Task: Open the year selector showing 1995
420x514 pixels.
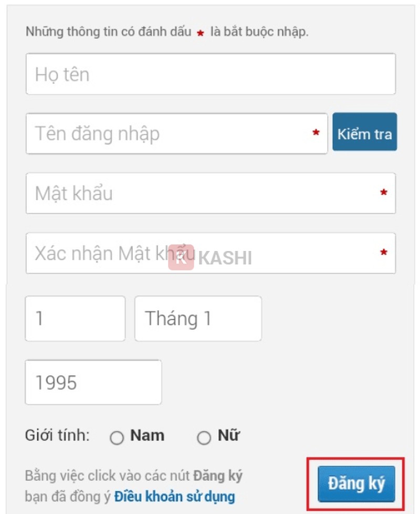Action: point(93,382)
